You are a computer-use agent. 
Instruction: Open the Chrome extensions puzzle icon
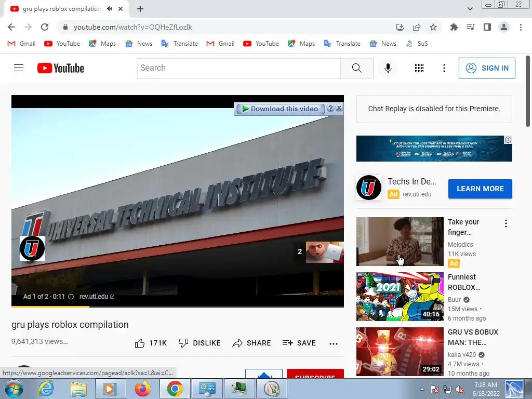point(454,27)
